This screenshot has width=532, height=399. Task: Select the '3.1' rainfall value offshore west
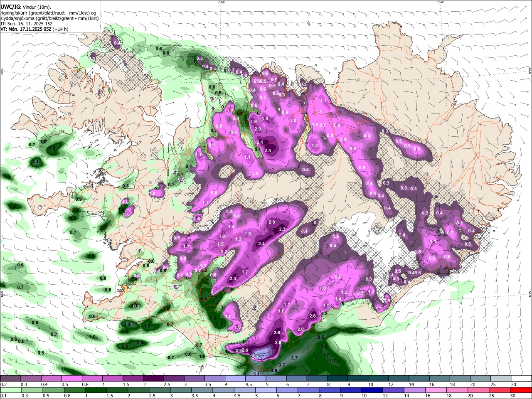(35, 162)
